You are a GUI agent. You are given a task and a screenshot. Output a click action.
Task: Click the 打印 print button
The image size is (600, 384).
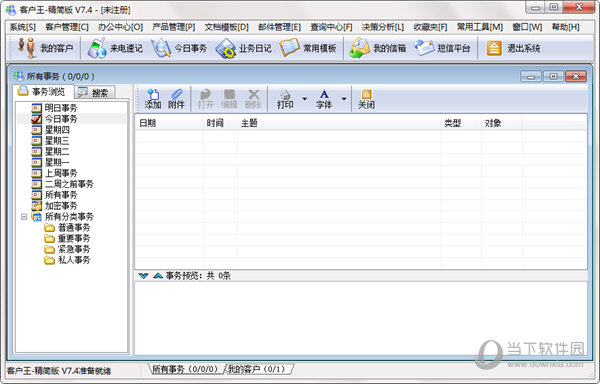pyautogui.click(x=285, y=99)
